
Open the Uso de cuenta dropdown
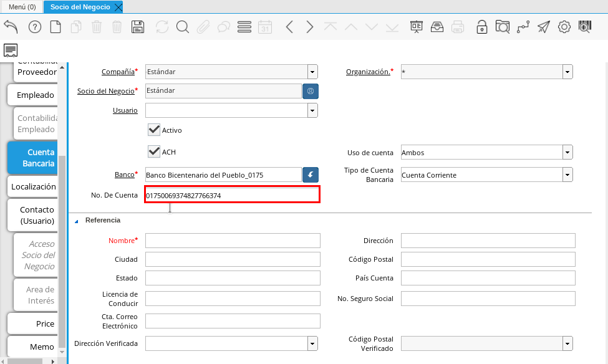coord(567,153)
